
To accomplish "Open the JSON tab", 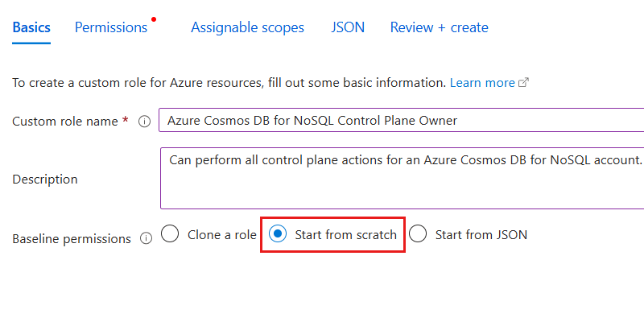I will 348,27.
